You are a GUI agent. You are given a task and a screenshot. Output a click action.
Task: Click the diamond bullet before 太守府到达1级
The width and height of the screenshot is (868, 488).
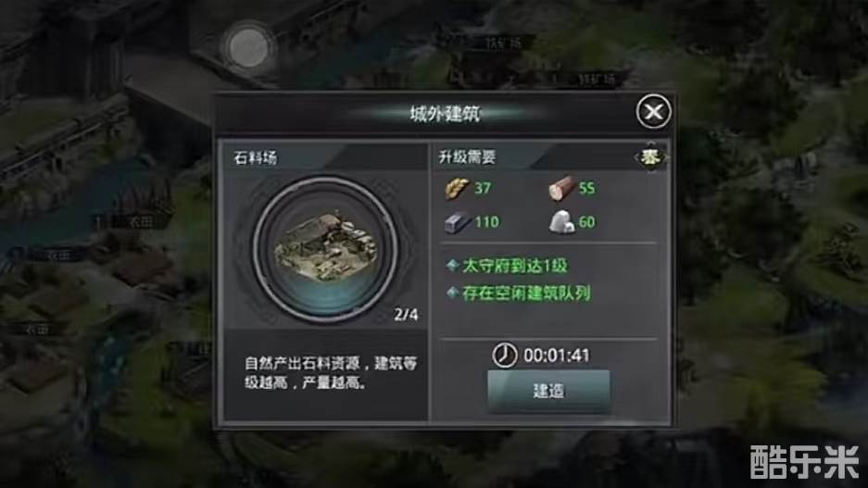(452, 266)
